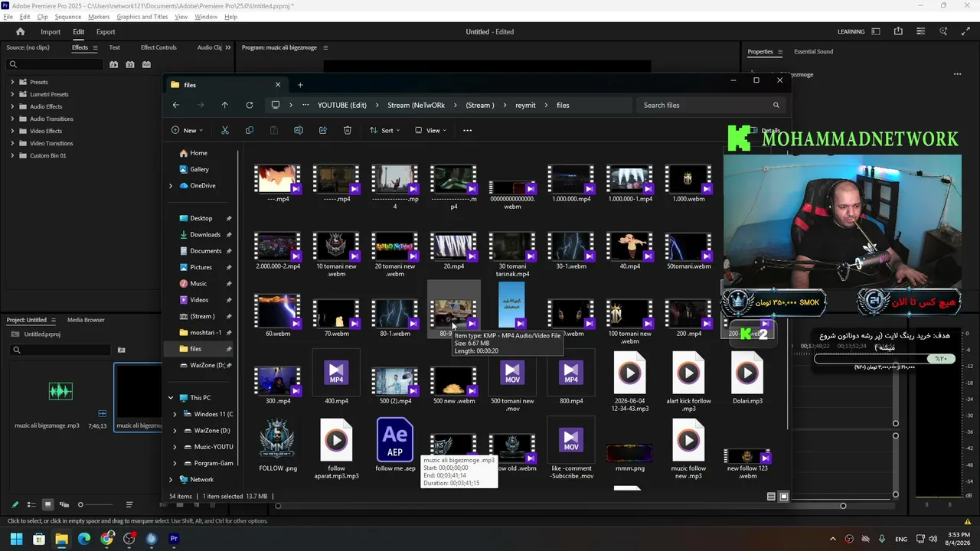Image resolution: width=980 pixels, height=551 pixels.
Task: Click LEARNING workspace label in Premiere
Action: pyautogui.click(x=851, y=31)
